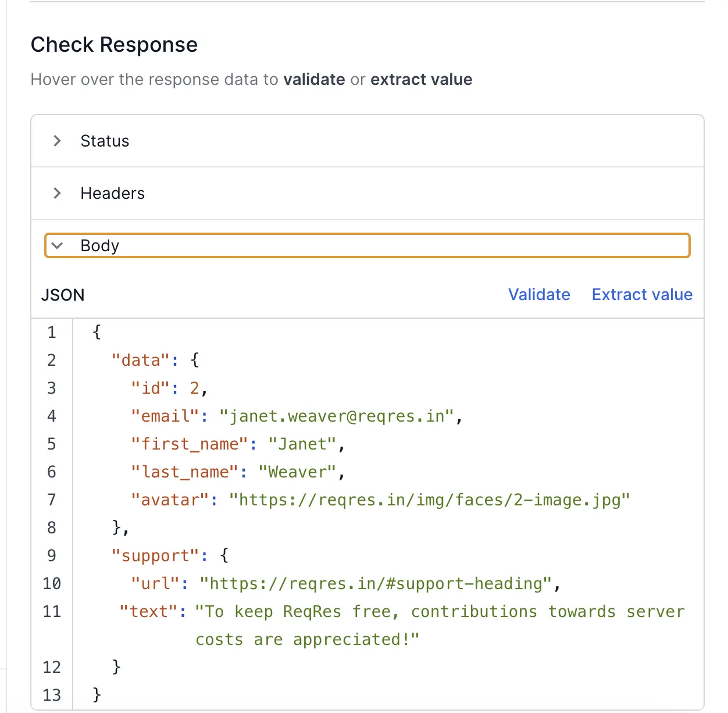Click the support-heading URL value
Viewport: 728px width, 713px height.
click(x=375, y=584)
